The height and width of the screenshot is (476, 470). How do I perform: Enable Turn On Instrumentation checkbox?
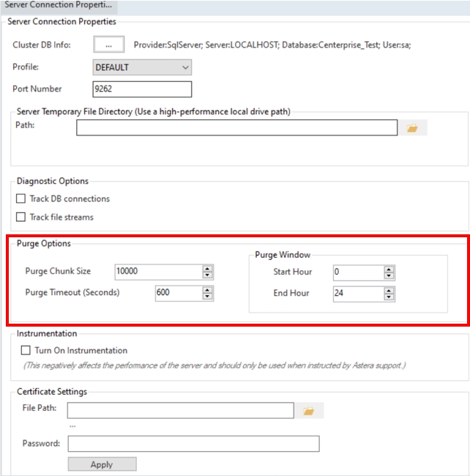click(26, 350)
